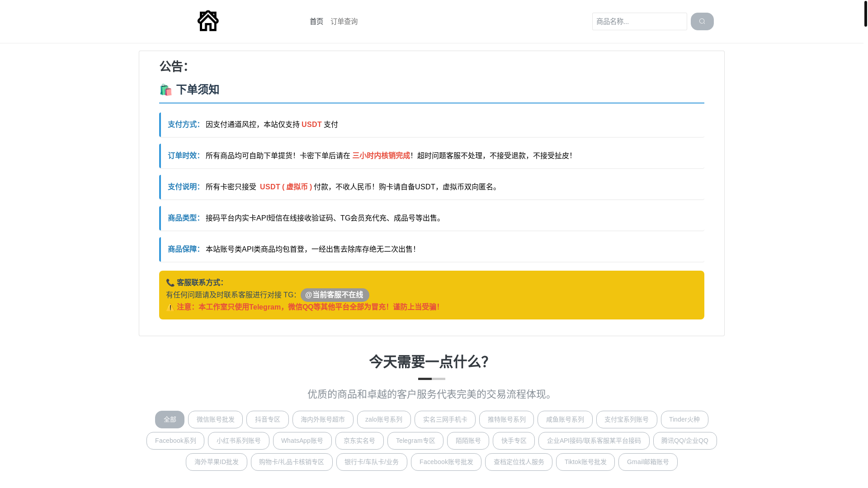Choose the 快手专区 category
Viewport: 868px width, 488px height.
point(514,441)
